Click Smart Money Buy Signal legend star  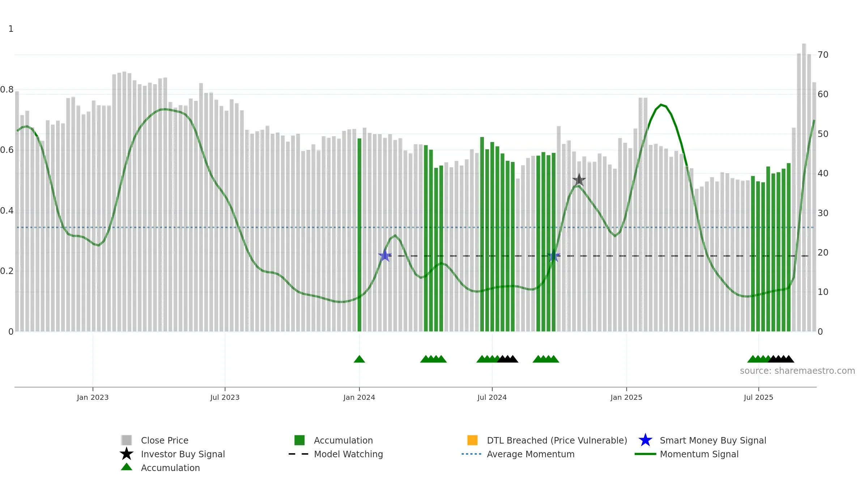tap(645, 440)
